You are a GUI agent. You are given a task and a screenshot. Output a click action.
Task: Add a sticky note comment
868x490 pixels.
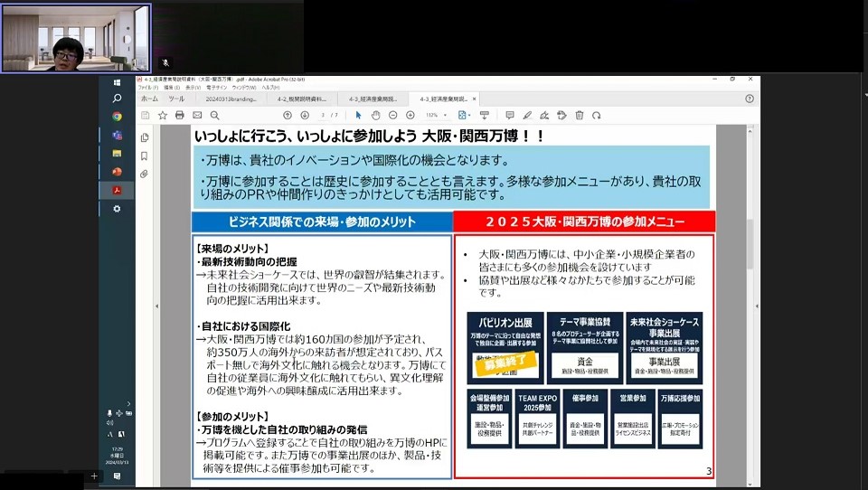coord(510,116)
